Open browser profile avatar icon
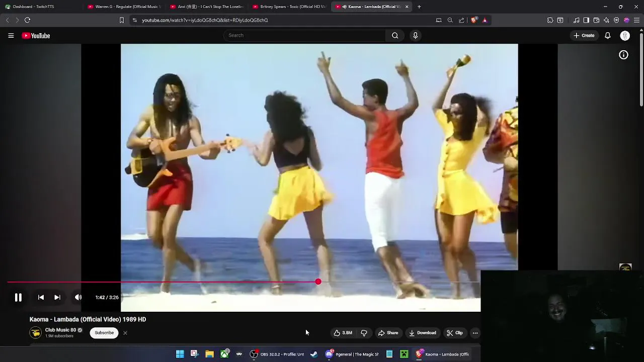 tap(626, 20)
